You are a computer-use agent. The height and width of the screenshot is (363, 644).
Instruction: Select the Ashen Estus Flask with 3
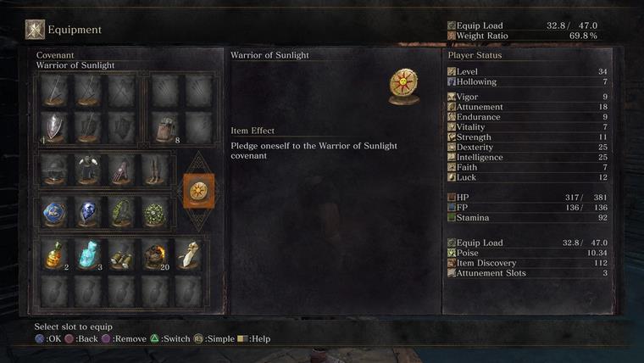tap(87, 255)
